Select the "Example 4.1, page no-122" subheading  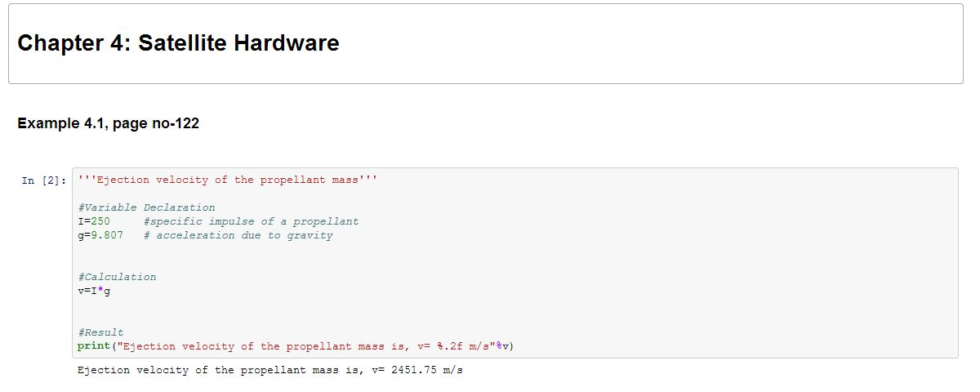coord(108,123)
